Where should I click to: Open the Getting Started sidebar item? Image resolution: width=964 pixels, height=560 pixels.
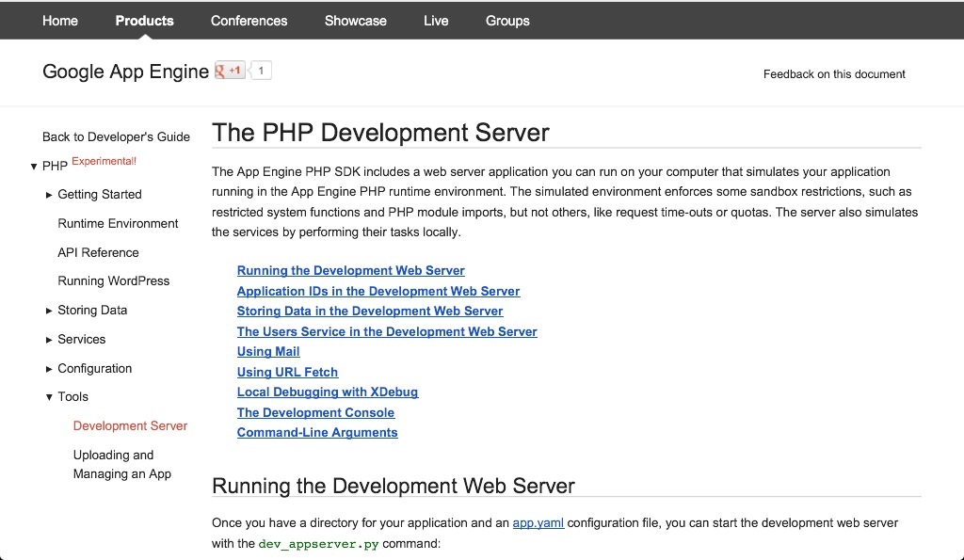[100, 194]
